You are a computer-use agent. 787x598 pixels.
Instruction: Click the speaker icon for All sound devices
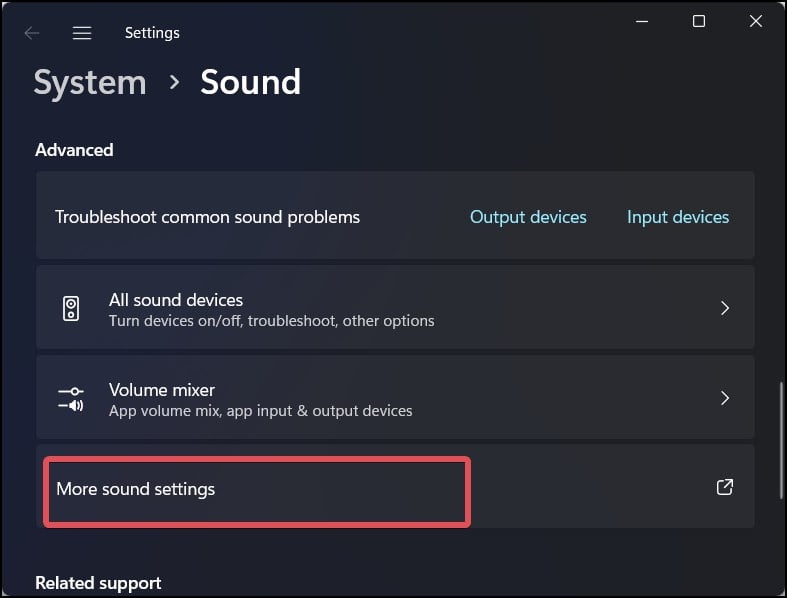click(71, 308)
